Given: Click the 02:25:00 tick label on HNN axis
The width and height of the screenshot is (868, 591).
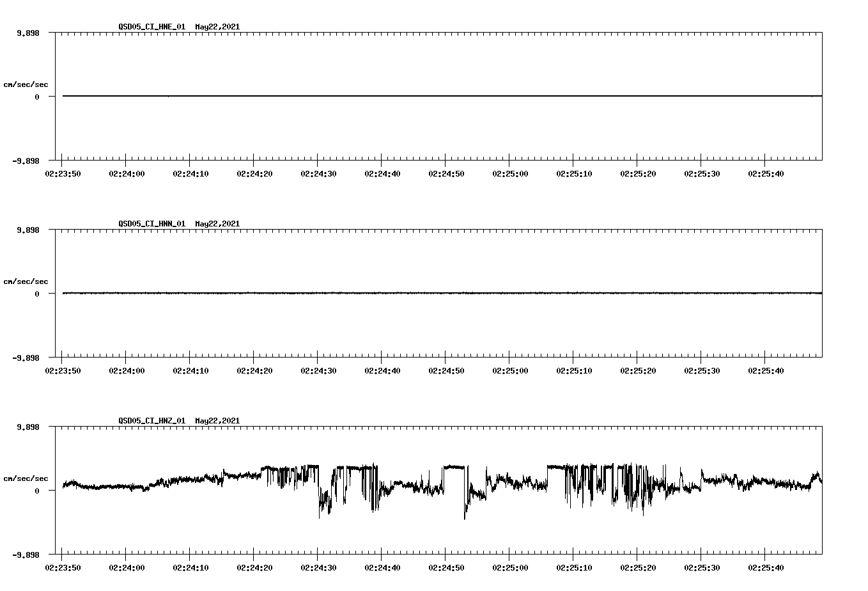Looking at the screenshot, I should coord(510,370).
